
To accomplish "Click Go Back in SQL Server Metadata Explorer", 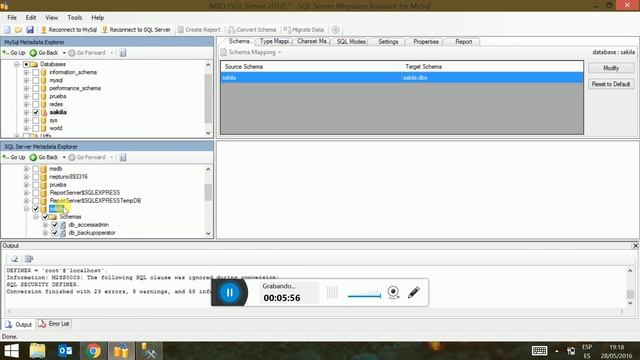I will point(44,157).
